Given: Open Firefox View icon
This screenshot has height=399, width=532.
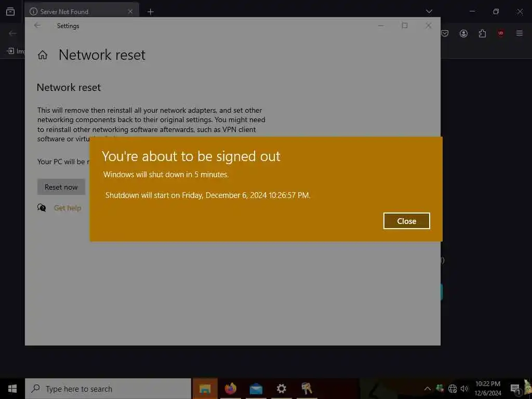Looking at the screenshot, I should (x=10, y=11).
